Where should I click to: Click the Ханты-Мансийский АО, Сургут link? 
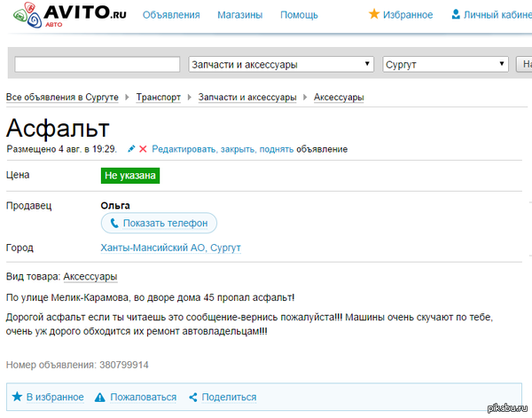pyautogui.click(x=170, y=248)
